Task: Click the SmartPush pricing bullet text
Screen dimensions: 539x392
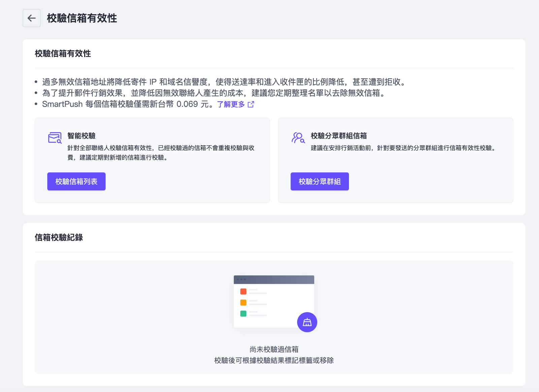Action: point(127,104)
